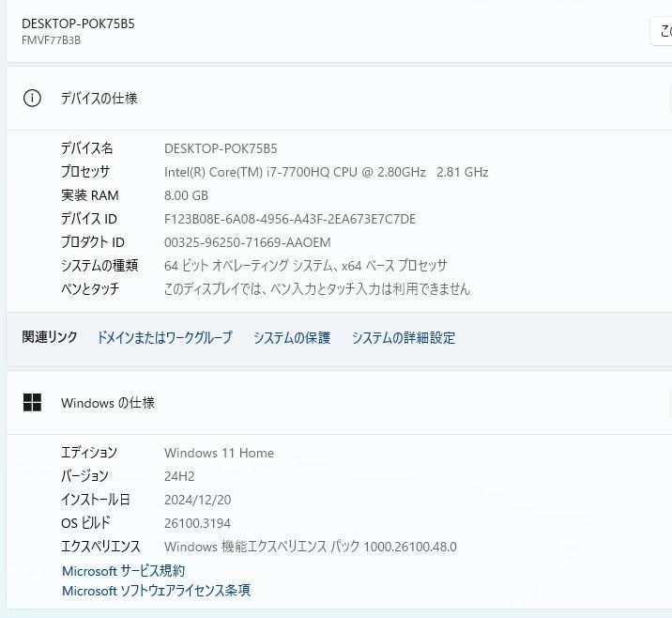Collapse the デバイスの仕様 section header

click(339, 99)
